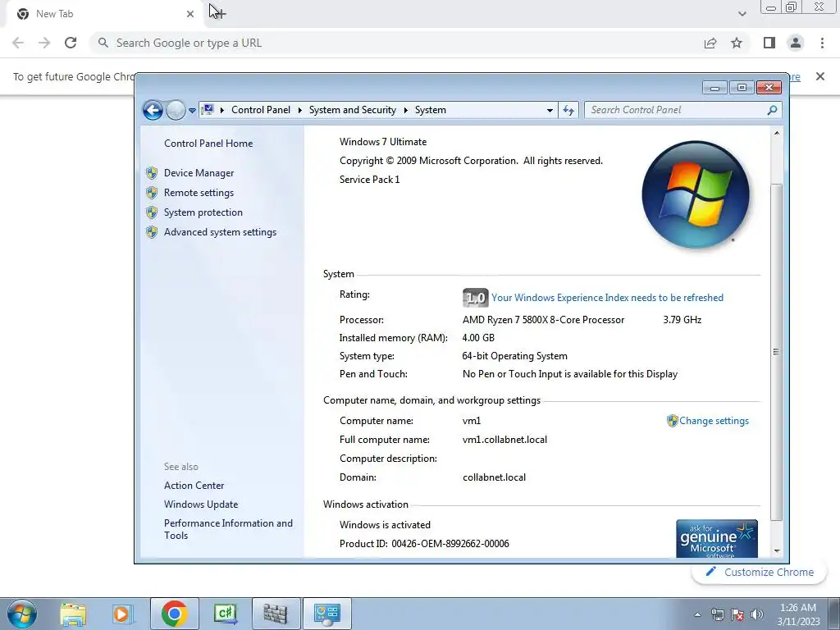Open a new Chrome tab
Image resolution: width=840 pixels, height=630 pixels.
click(220, 13)
